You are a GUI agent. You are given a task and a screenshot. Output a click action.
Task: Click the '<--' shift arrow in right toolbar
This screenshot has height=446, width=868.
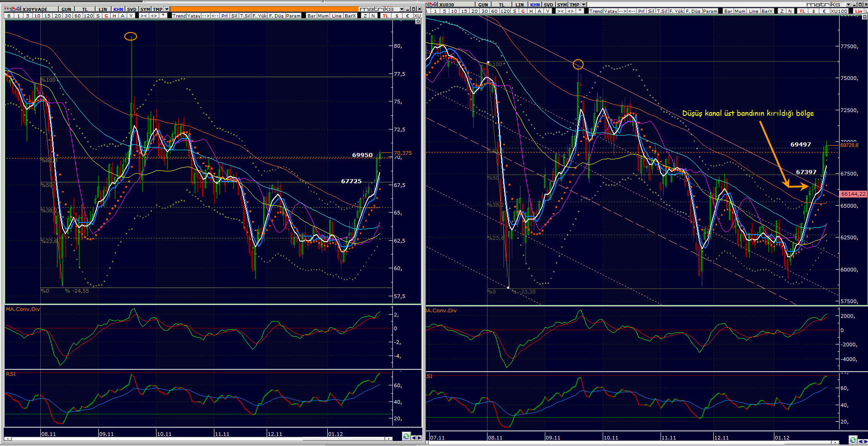coord(632,11)
